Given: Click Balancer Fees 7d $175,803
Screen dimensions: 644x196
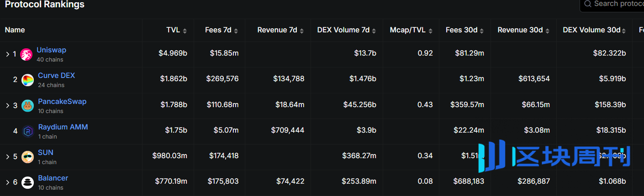Looking at the screenshot, I should pyautogui.click(x=223, y=181).
